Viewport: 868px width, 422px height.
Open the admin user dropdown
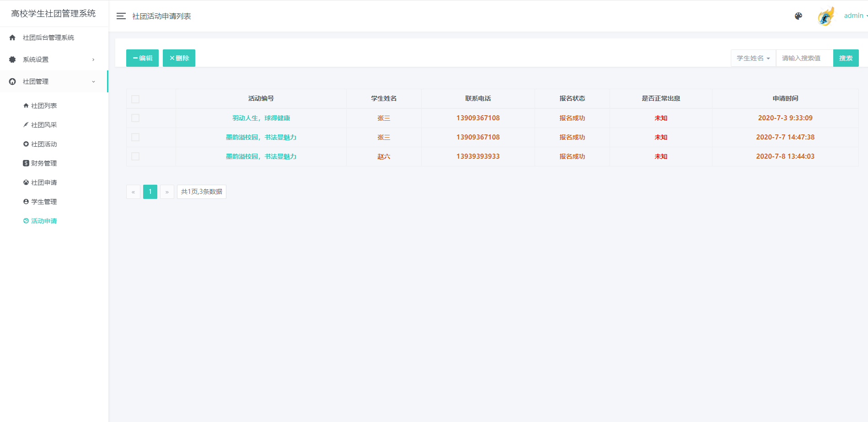[855, 16]
